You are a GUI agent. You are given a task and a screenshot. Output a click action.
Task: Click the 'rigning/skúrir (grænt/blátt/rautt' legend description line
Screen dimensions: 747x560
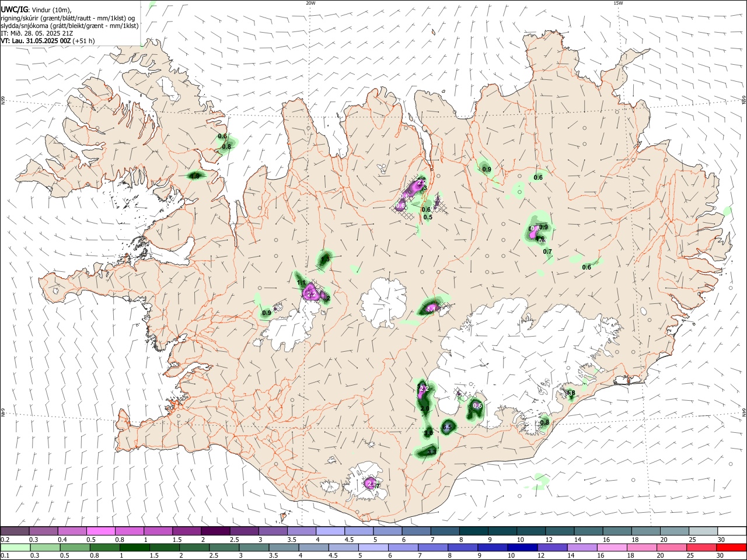click(67, 17)
